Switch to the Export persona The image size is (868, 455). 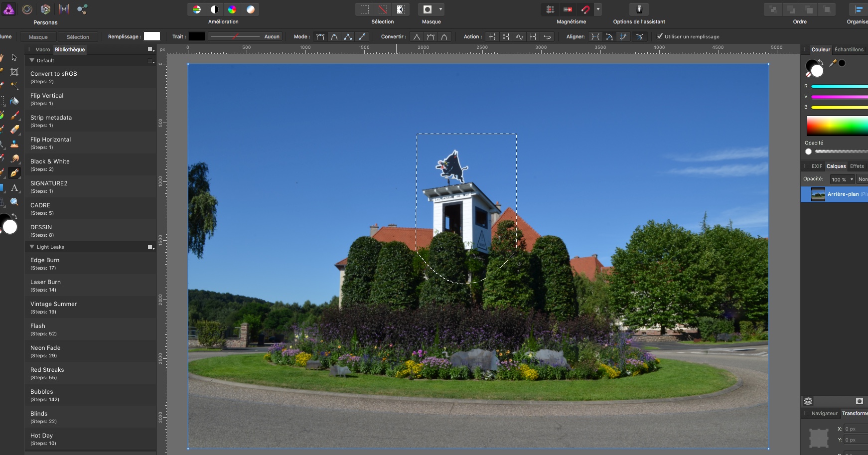point(82,9)
